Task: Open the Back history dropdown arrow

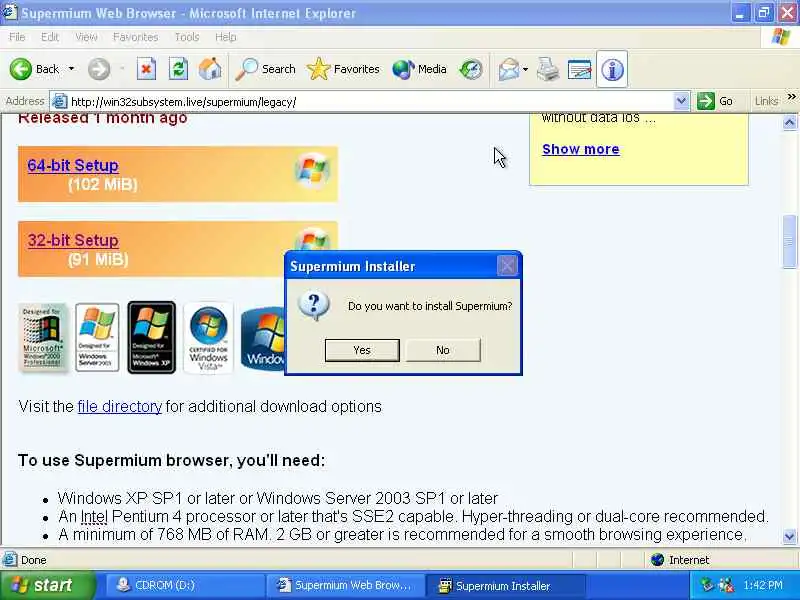Action: click(71, 69)
